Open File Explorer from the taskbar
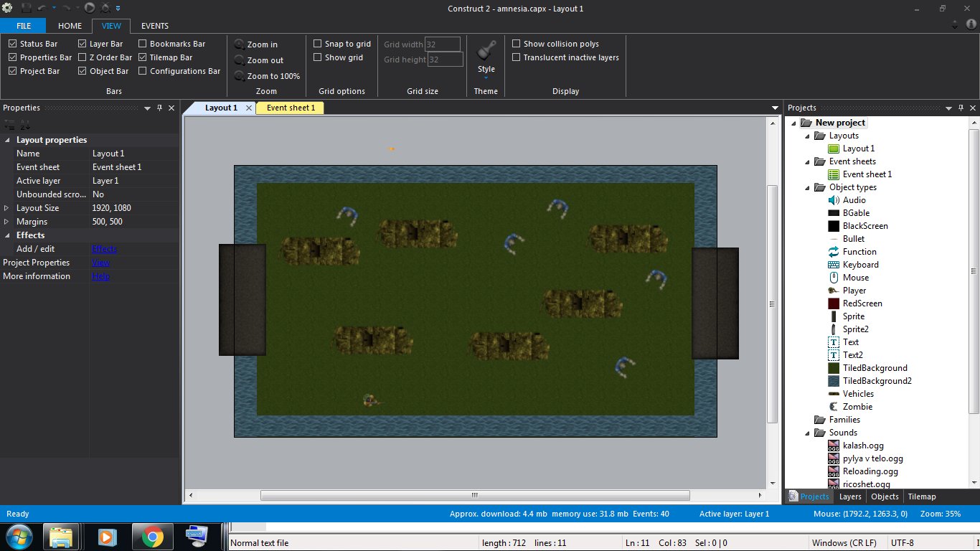The width and height of the screenshot is (980, 551). pyautogui.click(x=61, y=537)
